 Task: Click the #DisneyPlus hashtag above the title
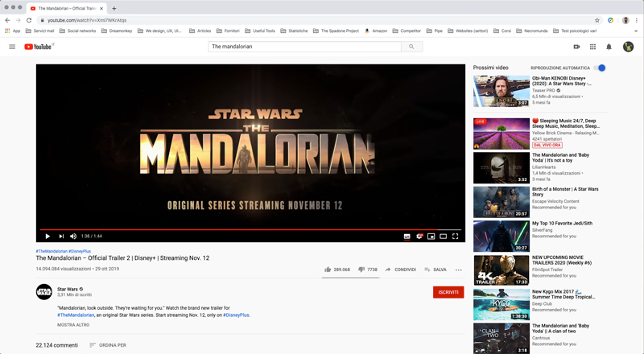[80, 251]
